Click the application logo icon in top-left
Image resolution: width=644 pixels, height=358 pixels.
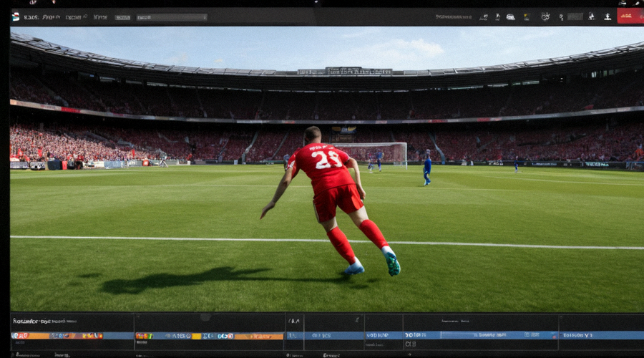click(16, 17)
